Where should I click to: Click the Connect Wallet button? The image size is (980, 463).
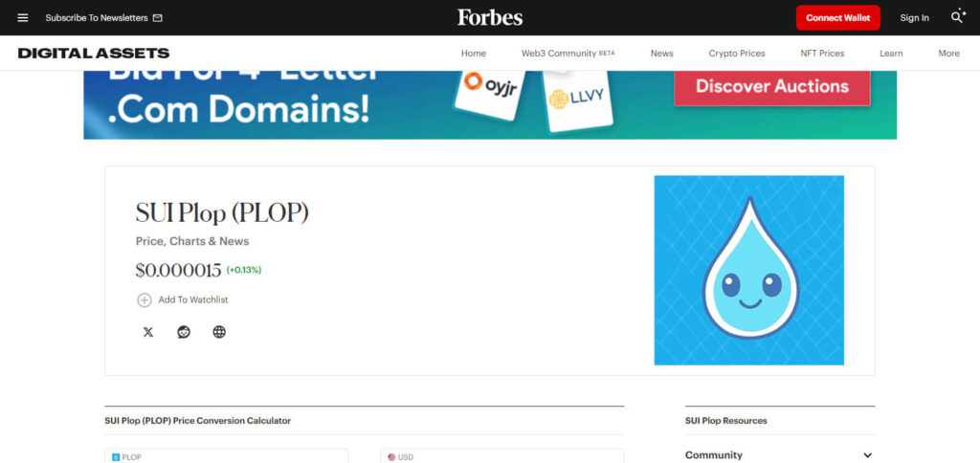(838, 18)
